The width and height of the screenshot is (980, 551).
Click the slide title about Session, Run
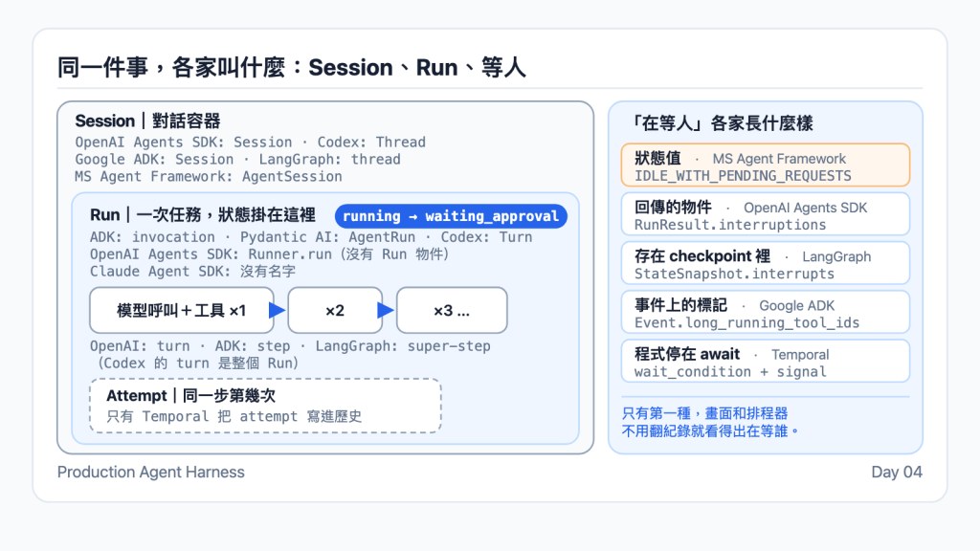[x=291, y=67]
